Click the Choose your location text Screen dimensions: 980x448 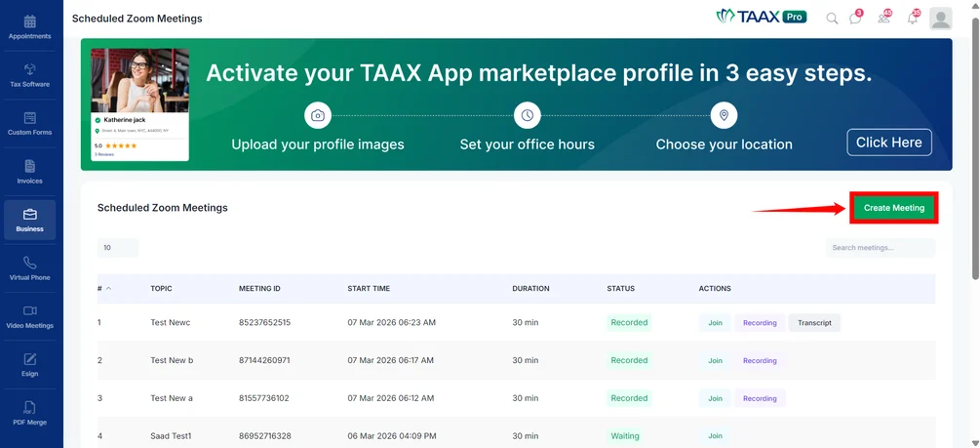click(724, 144)
